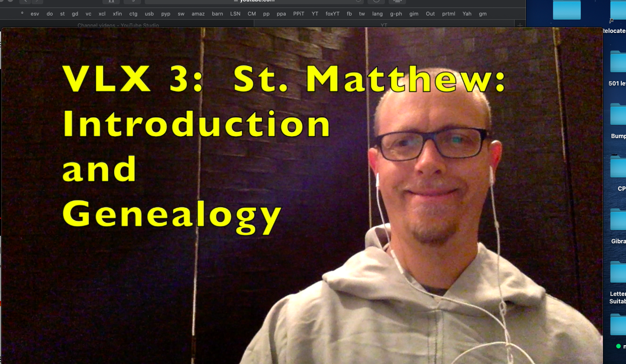The image size is (626, 364).
Task: Open the st bookmark
Action: (63, 14)
